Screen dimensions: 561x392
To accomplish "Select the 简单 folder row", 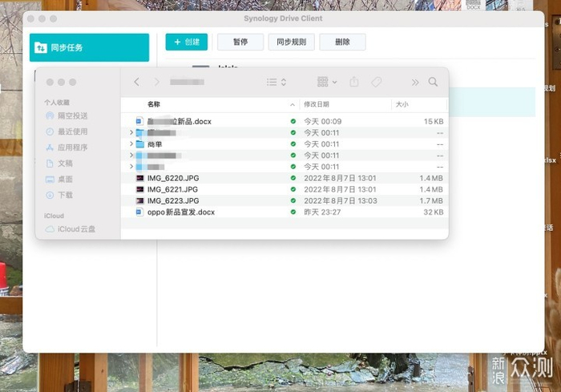I will pos(285,144).
